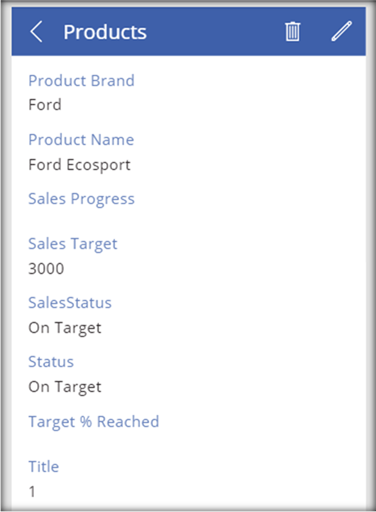Click the Ford brand value

45,105
